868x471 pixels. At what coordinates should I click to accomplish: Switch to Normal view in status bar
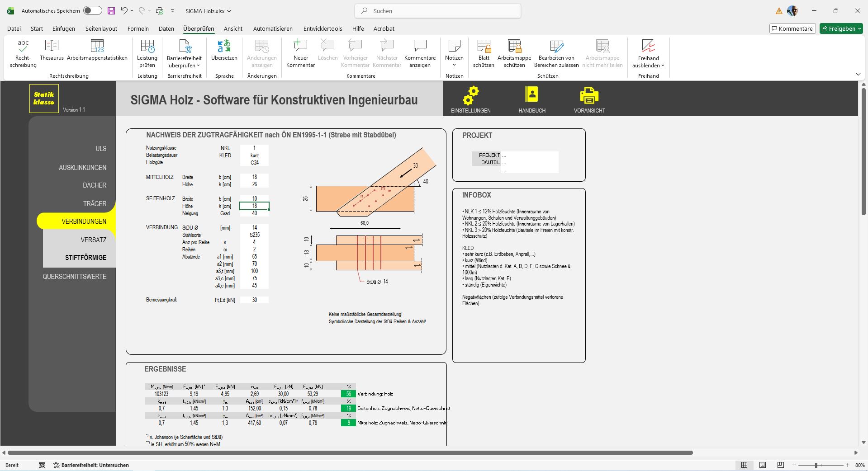point(744,465)
